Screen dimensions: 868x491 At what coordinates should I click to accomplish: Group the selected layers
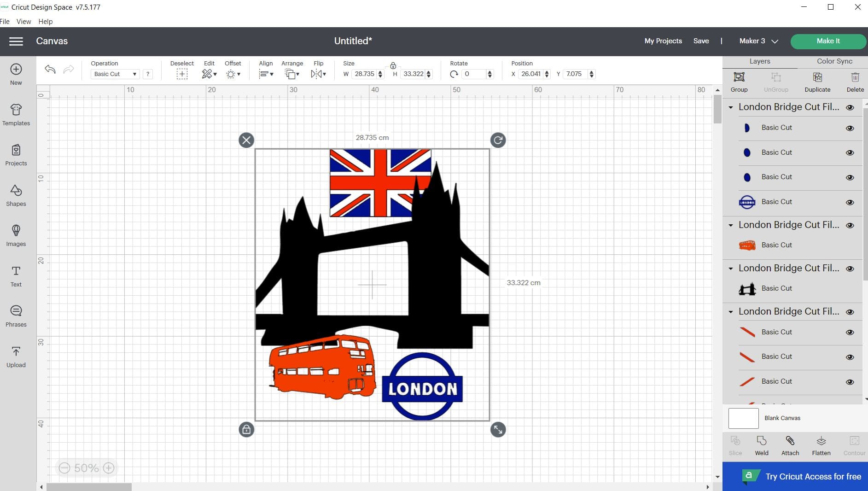pyautogui.click(x=739, y=82)
